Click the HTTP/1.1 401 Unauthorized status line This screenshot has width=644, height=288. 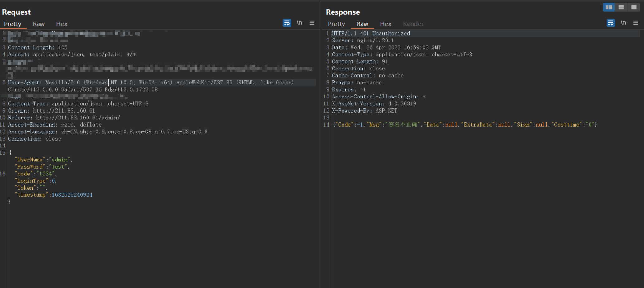(371, 33)
